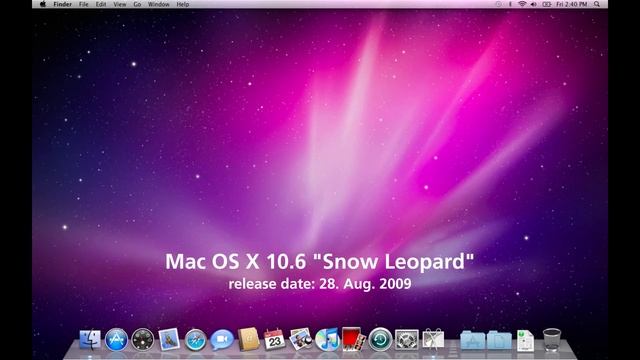Open the Applications folder stack
The image size is (640, 360).
473,340
